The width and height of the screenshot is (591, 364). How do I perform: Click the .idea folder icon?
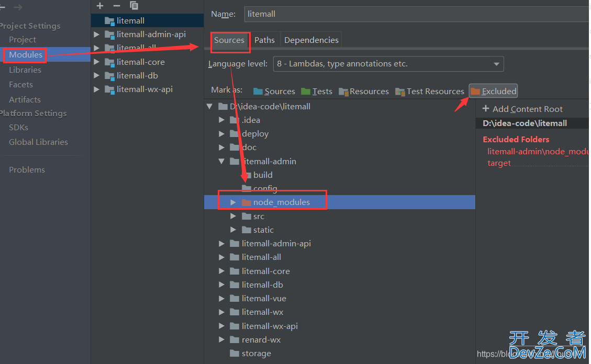[235, 120]
